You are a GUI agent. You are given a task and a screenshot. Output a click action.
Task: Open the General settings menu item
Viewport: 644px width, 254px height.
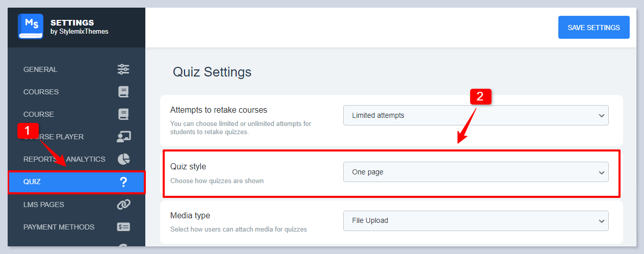[41, 69]
